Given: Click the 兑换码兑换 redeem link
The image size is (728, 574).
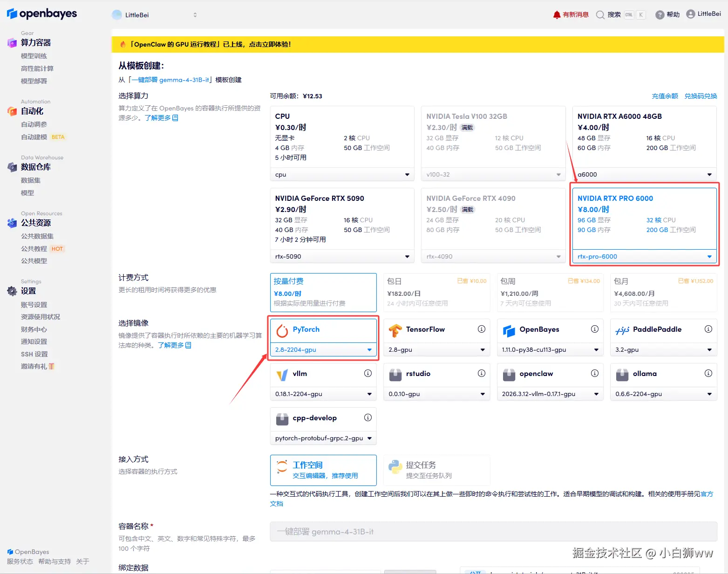Looking at the screenshot, I should coord(701,96).
